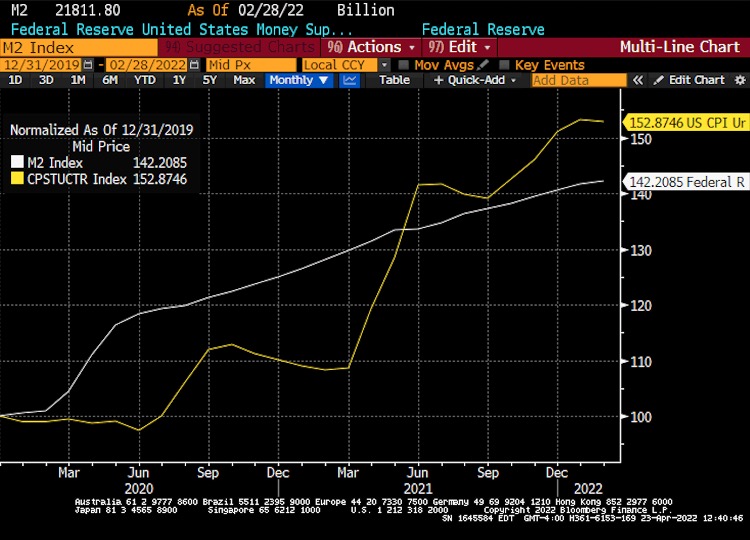Expand the Quick-Add dropdown

coord(475,80)
